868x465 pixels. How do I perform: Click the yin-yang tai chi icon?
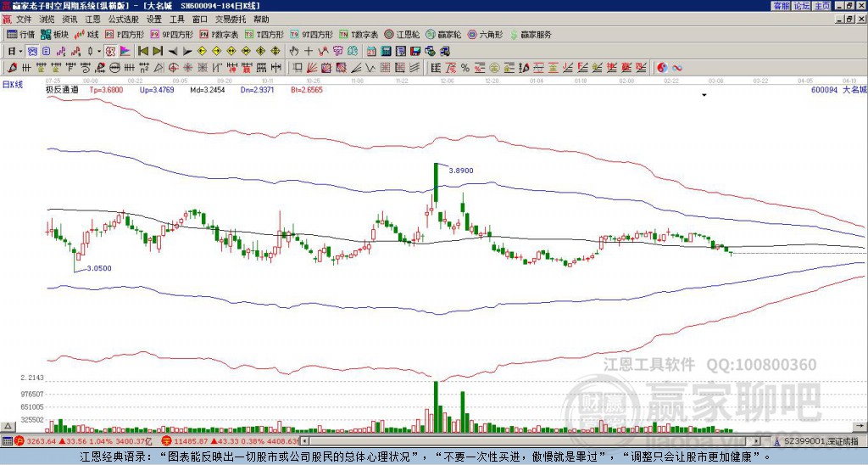[662, 68]
